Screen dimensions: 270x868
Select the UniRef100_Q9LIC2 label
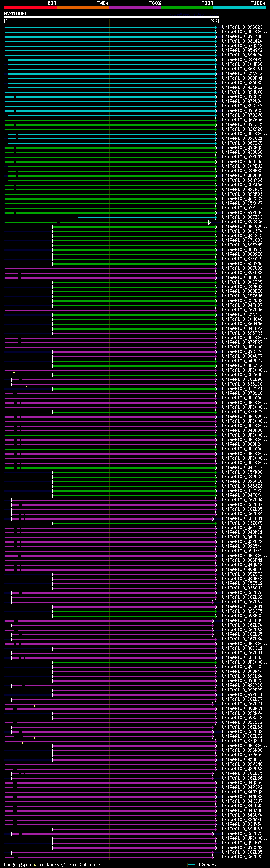242,667
